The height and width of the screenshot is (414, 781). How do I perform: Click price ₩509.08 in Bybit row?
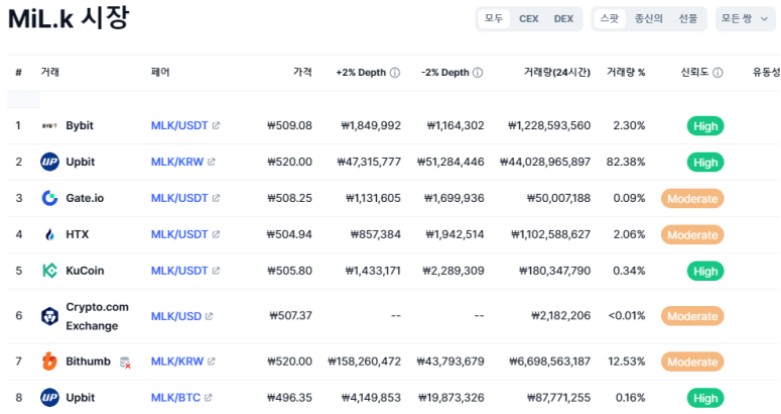pos(290,126)
